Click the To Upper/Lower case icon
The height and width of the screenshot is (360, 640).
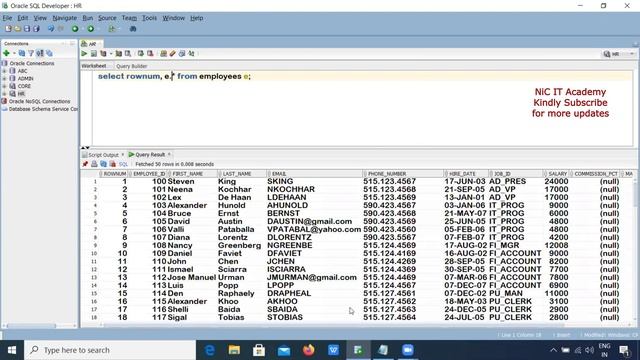[x=191, y=53]
